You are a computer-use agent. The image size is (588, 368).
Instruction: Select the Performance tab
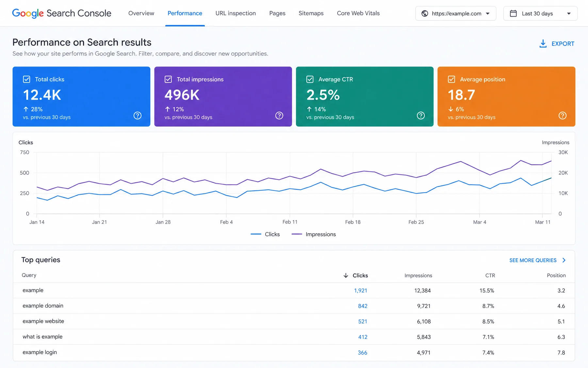click(x=185, y=13)
